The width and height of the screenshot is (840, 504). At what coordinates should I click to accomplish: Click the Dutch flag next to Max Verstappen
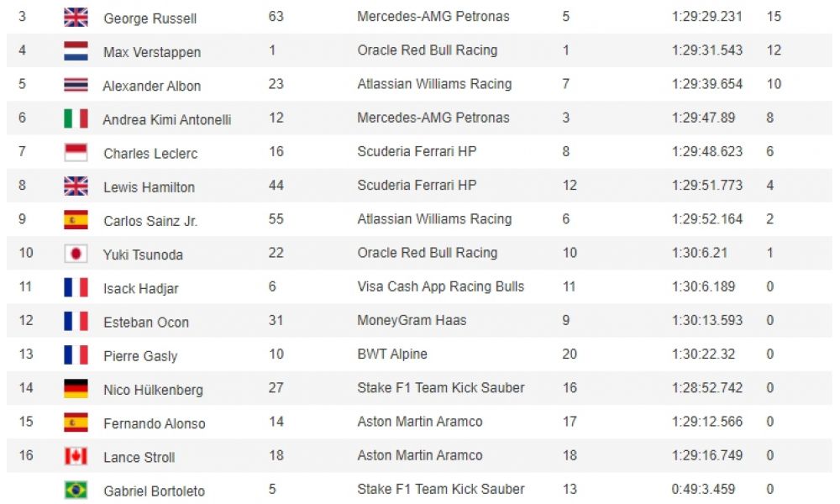pos(76,51)
